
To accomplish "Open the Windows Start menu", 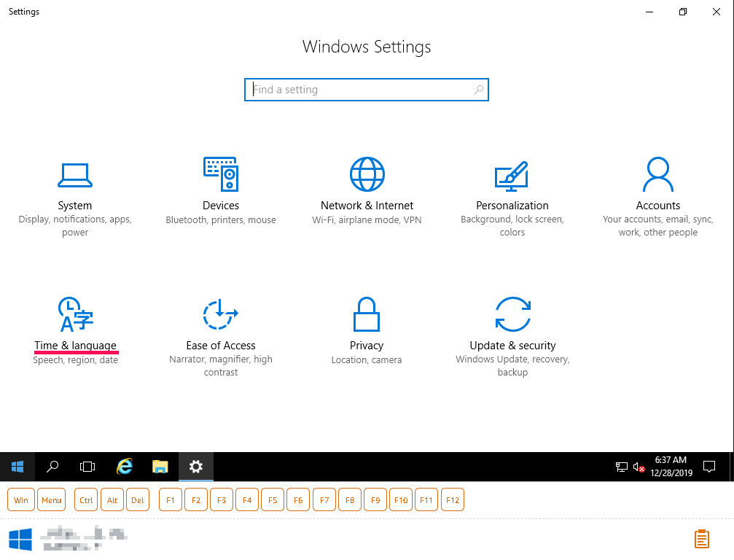I will click(x=17, y=467).
